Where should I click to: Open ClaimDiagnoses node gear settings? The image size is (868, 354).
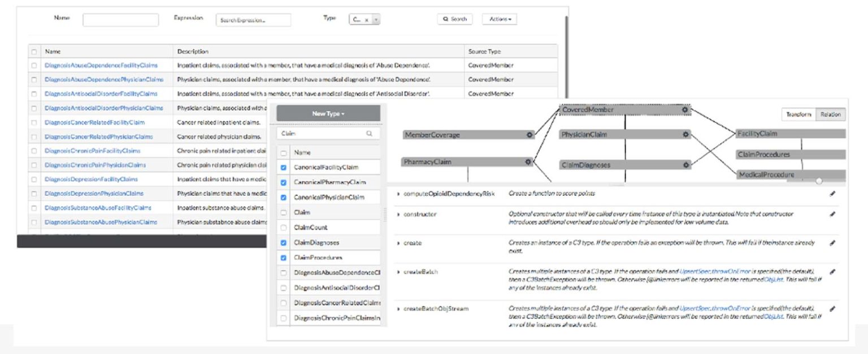(685, 165)
